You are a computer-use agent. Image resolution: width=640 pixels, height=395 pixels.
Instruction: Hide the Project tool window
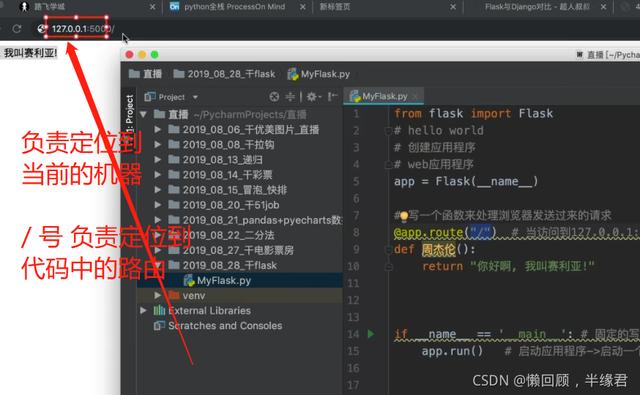[x=333, y=97]
